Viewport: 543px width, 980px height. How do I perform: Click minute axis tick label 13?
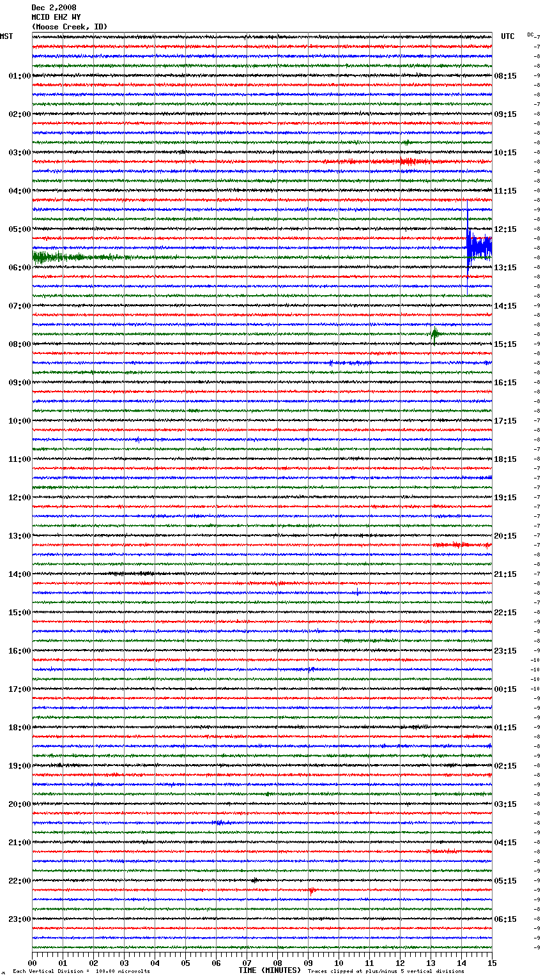pos(431,963)
